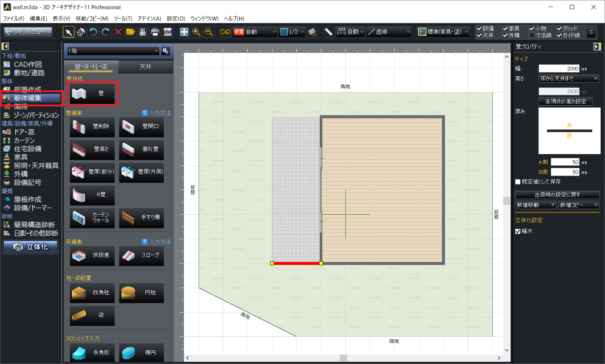
Task: Uncheck the 幅木 baseboard checkbox
Action: coord(518,232)
